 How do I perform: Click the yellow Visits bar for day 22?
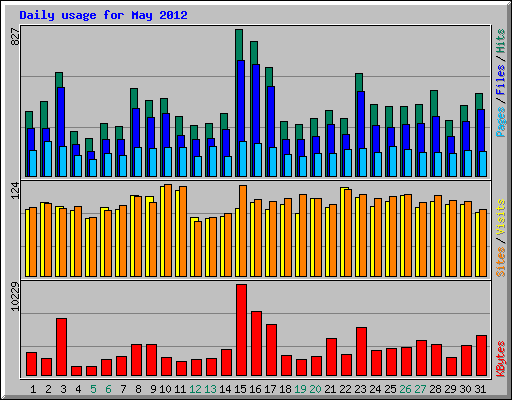342,232
